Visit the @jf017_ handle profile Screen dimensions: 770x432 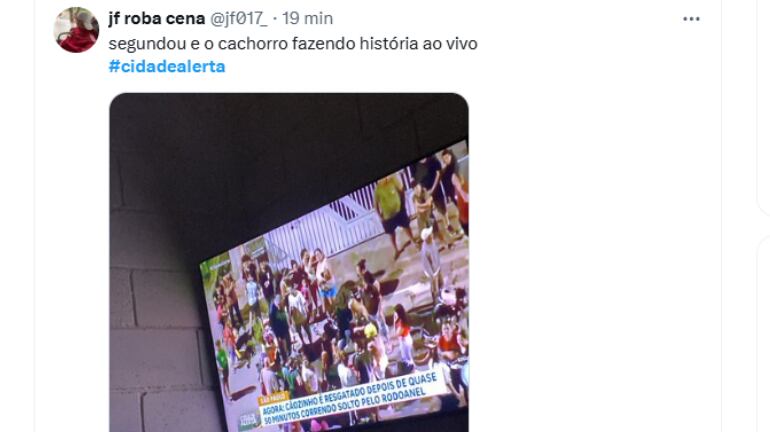pos(239,19)
